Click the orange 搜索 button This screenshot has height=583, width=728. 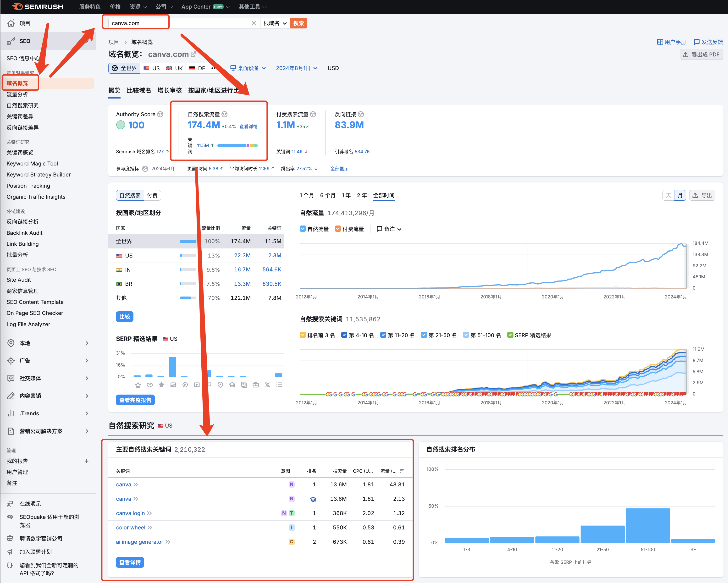[x=298, y=23]
